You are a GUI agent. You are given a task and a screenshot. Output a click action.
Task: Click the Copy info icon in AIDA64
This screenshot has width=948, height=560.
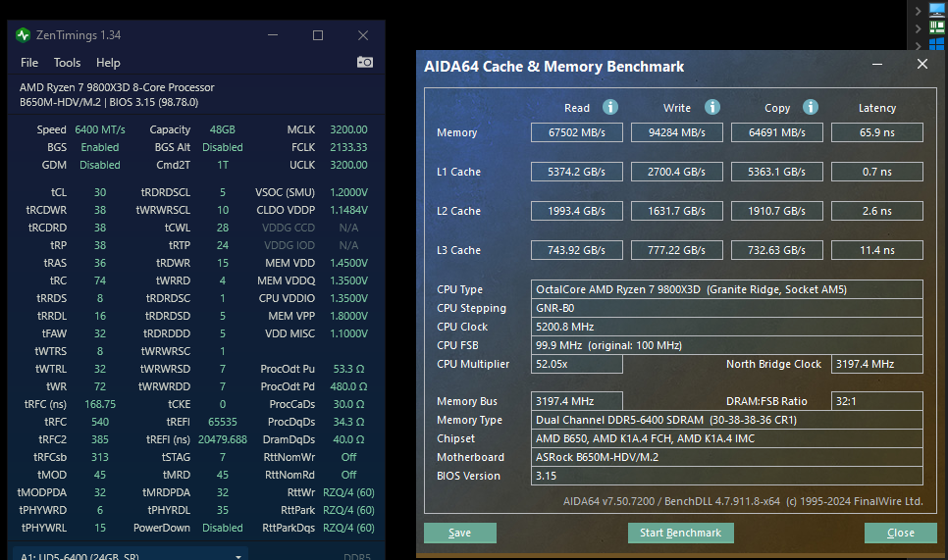811,107
